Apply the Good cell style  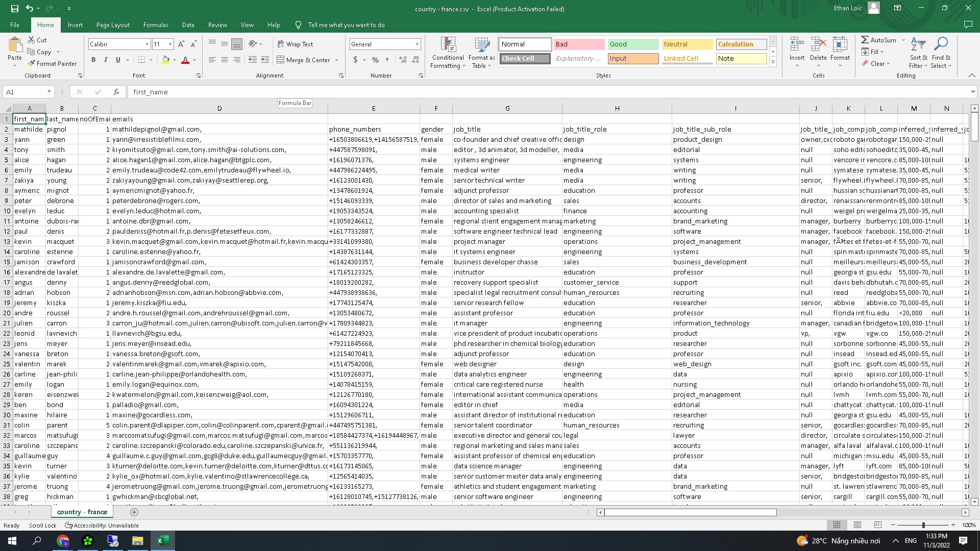[x=633, y=44]
